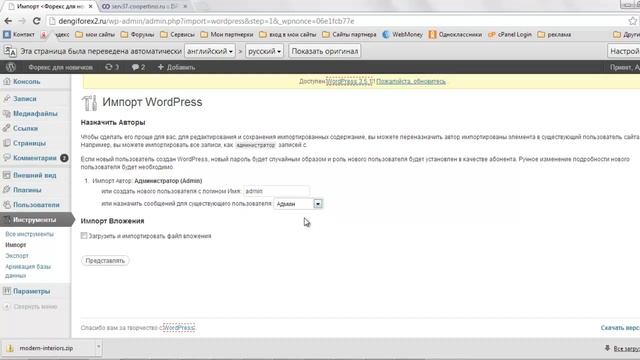Open Медиафайлы menu in sidebar
Screen dimensions: 640x360
pyautogui.click(x=35, y=113)
